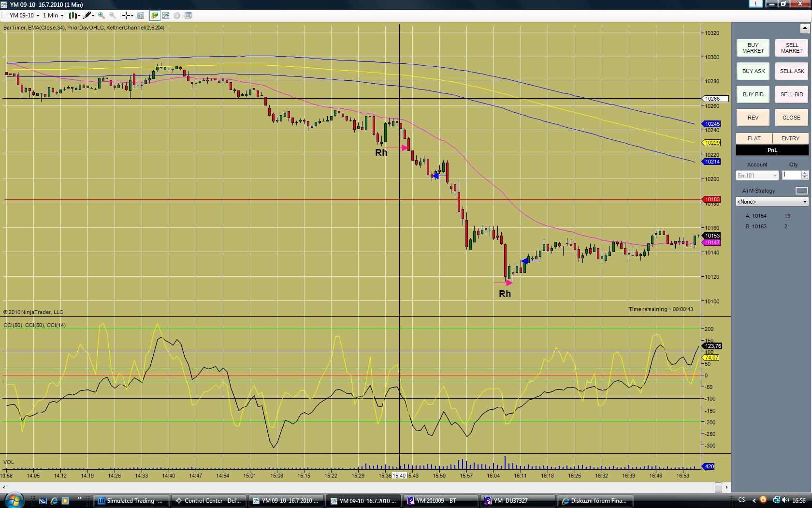Viewport: 812px width, 508px height.
Task: Select the drawing tools pen icon
Action: pyautogui.click(x=88, y=15)
